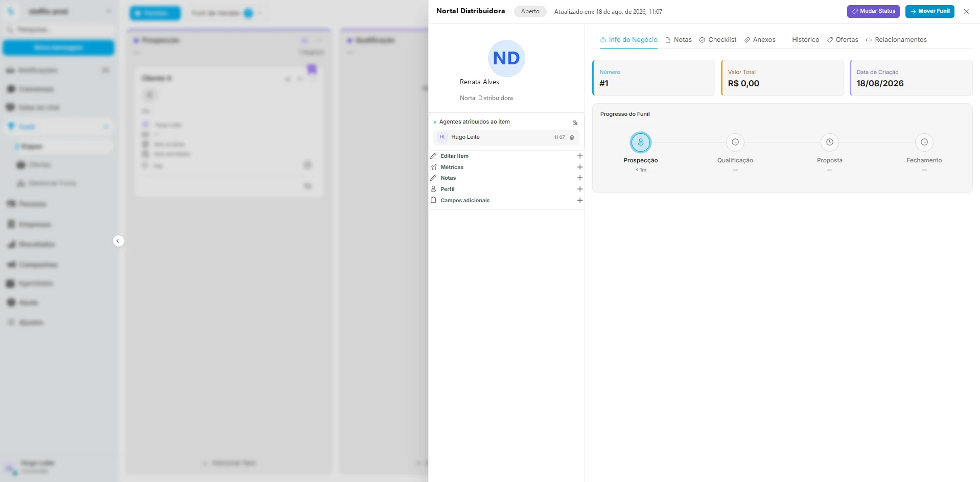This screenshot has width=980, height=482.
Task: Click the add agent icon beside Agentes atribuídos
Action: (x=575, y=123)
